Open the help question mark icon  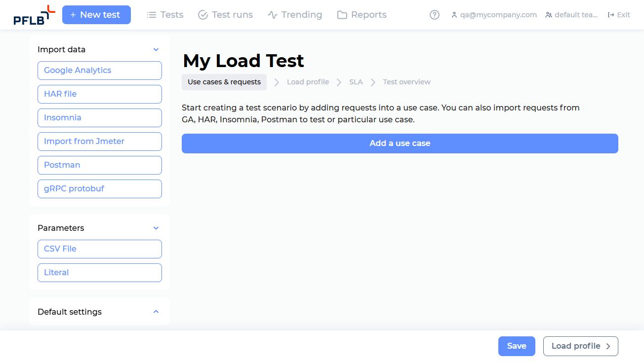(x=434, y=14)
